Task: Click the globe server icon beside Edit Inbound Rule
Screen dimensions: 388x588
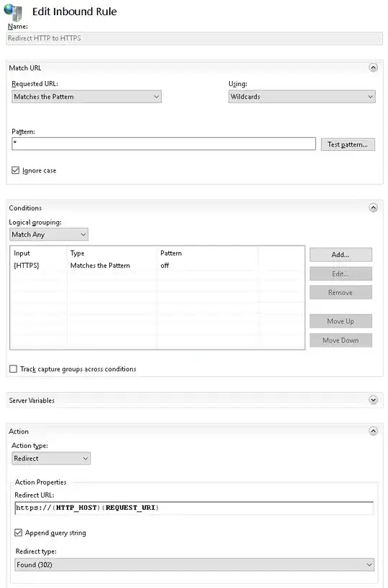Action: pyautogui.click(x=14, y=12)
